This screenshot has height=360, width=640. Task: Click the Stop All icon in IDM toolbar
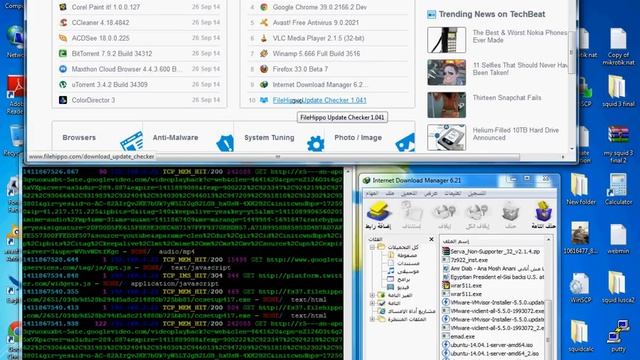477,212
